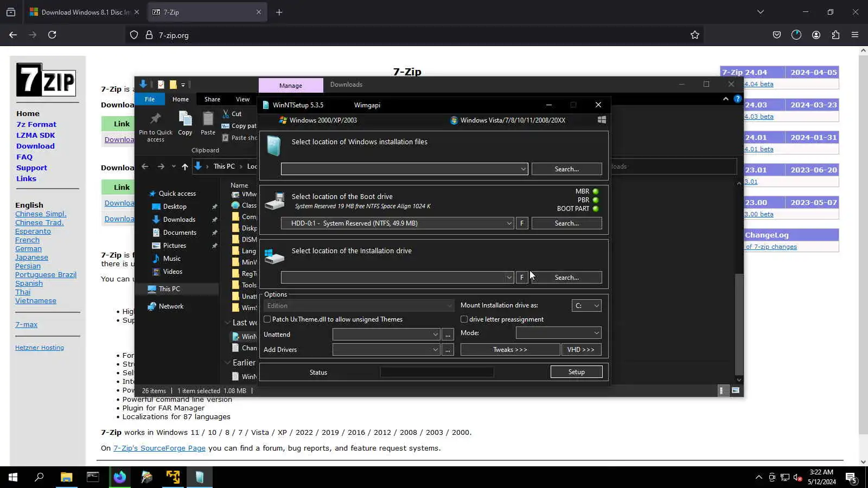Open the Mode dropdown in WinNTSetup
This screenshot has width=868, height=488.
tap(558, 333)
